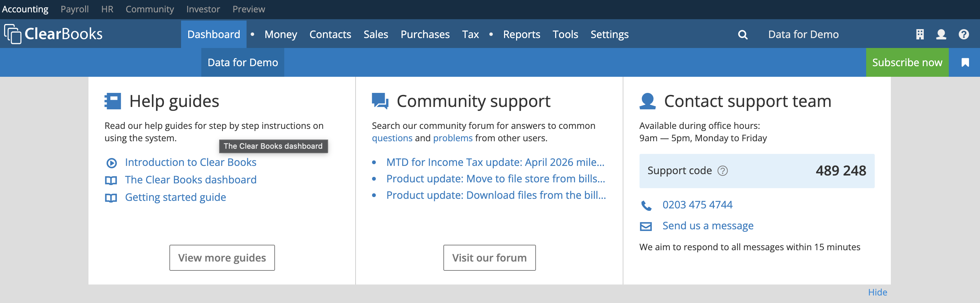Open Introduction to Clear Books link
Viewport: 980px width, 303px height.
tap(191, 162)
